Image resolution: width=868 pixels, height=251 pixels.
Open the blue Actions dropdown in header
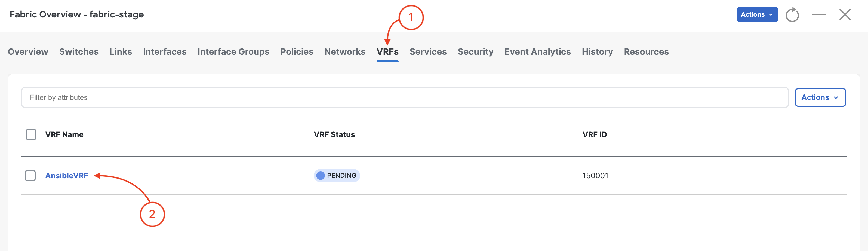point(757,14)
